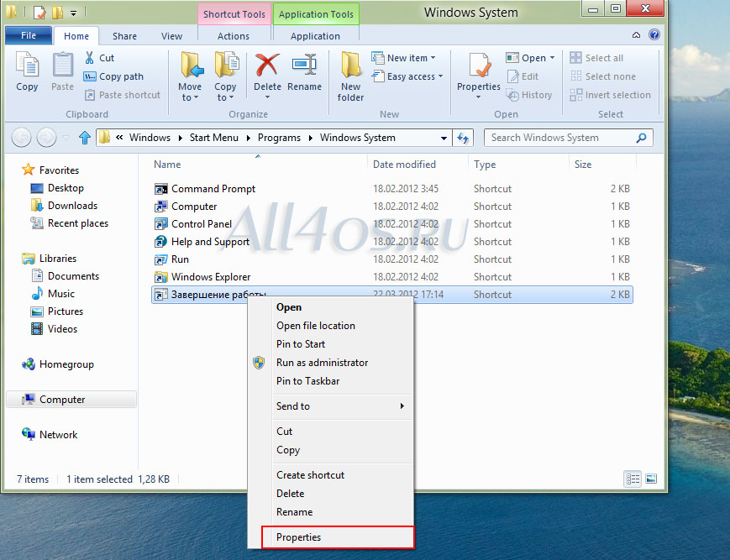Click Invert selection in ribbon
The image size is (730, 560).
[x=611, y=95]
